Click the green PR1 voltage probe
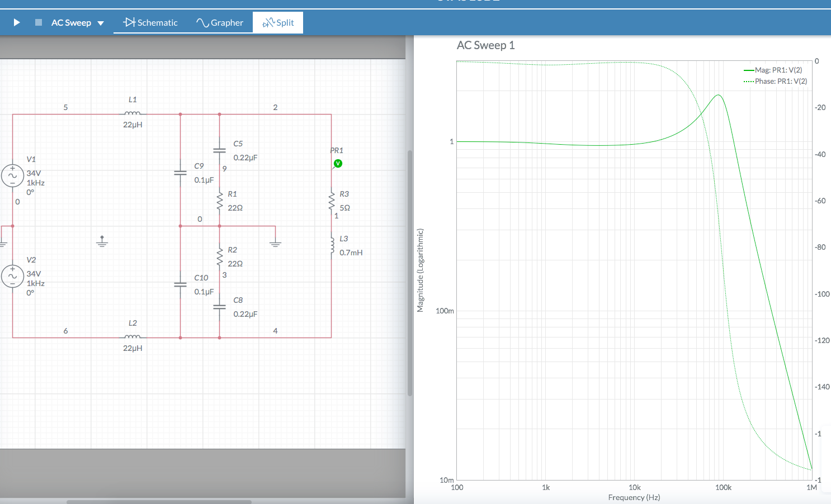This screenshot has height=504, width=831. click(x=338, y=163)
